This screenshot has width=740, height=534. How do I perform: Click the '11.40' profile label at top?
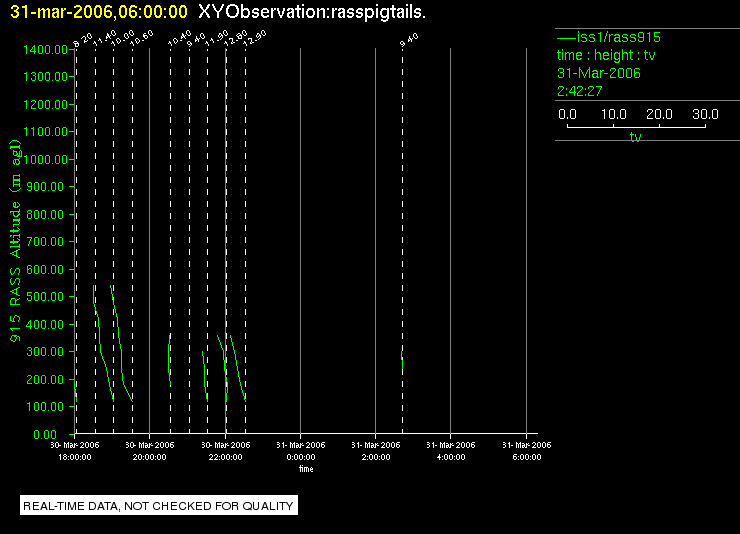[x=104, y=38]
